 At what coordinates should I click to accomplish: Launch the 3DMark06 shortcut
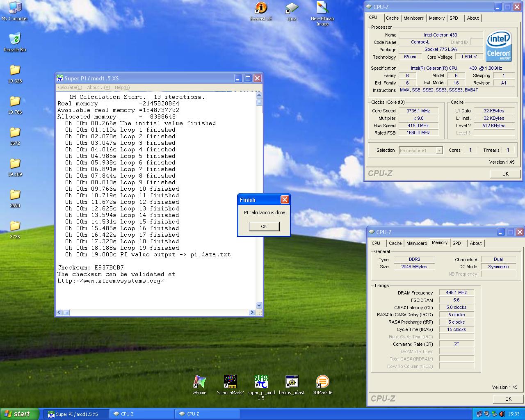point(322,385)
